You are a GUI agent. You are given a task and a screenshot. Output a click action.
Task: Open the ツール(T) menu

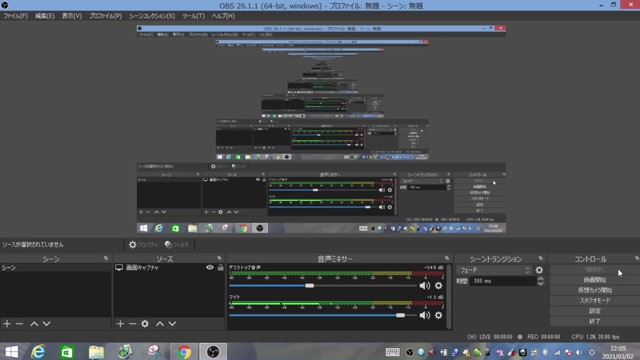pos(193,16)
